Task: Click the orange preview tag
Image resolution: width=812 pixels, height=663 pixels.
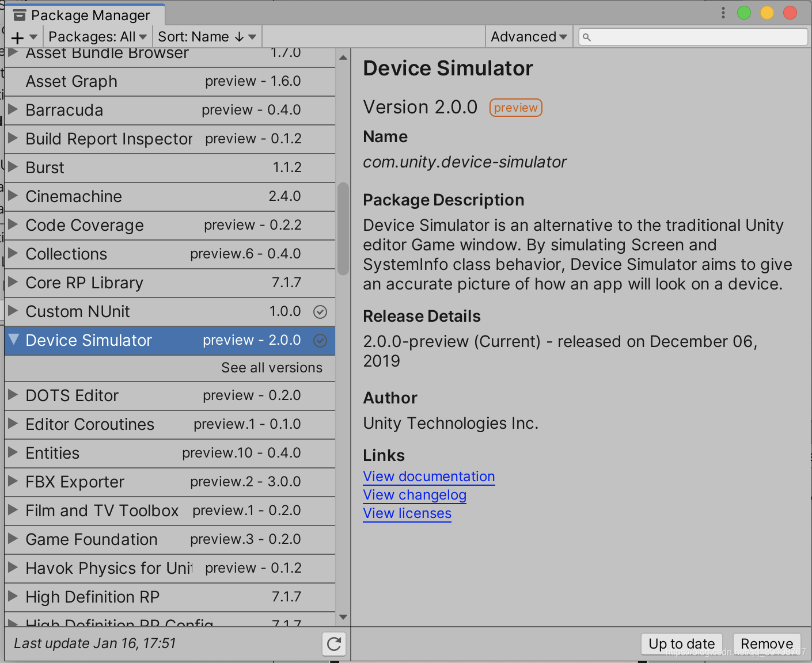Action: (516, 108)
